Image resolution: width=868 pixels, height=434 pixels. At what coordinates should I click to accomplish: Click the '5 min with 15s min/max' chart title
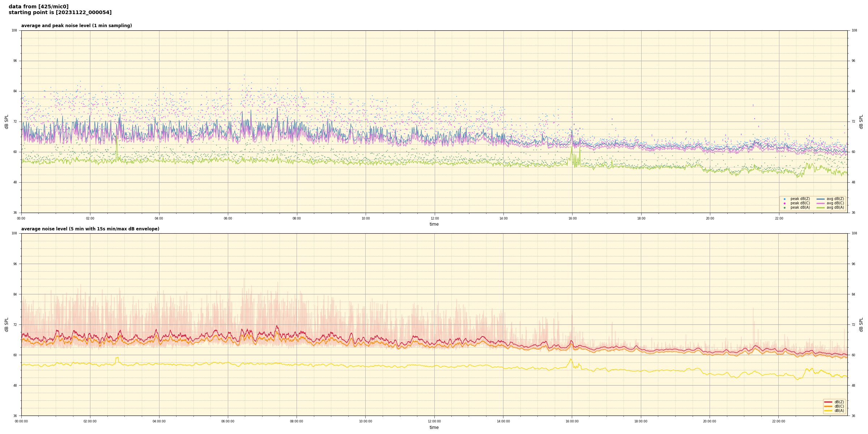pyautogui.click(x=90, y=229)
